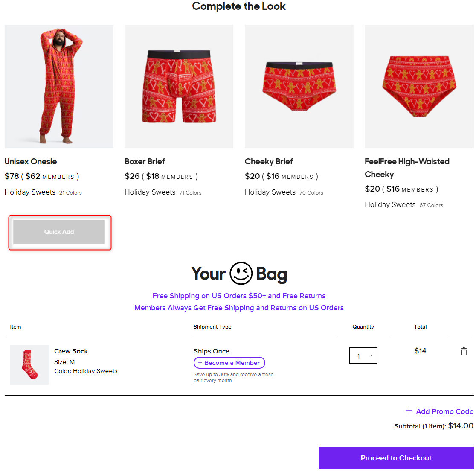Click the free shipping on US orders text
This screenshot has width=476, height=472.
point(239,296)
